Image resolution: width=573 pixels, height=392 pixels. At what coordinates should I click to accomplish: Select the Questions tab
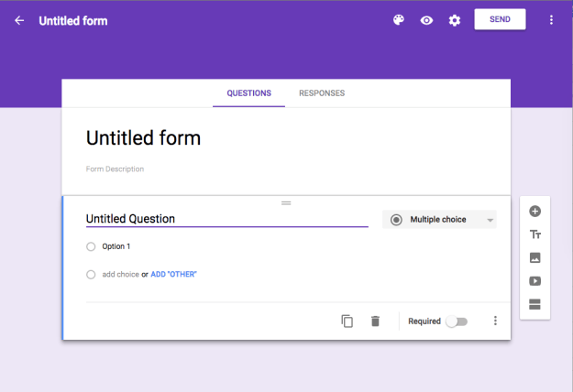click(x=248, y=93)
